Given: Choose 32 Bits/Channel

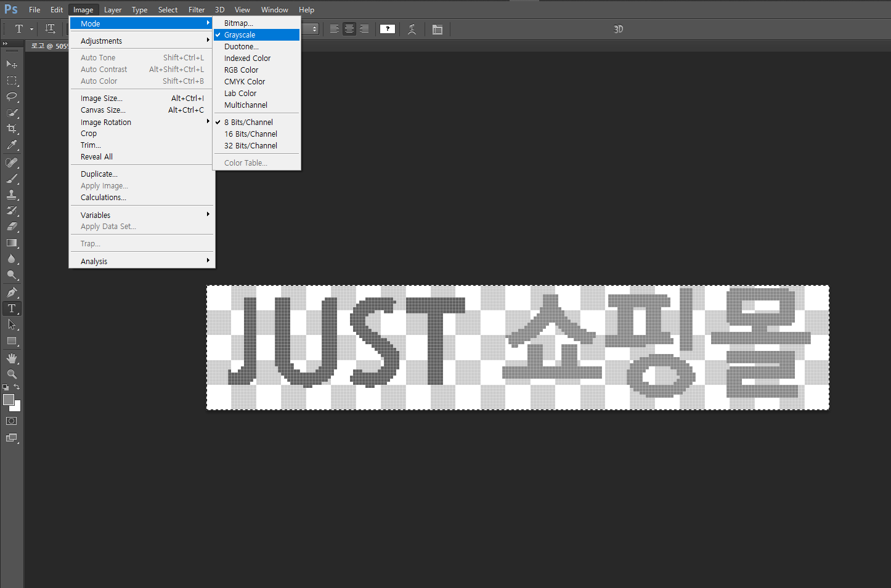Looking at the screenshot, I should 257,146.
